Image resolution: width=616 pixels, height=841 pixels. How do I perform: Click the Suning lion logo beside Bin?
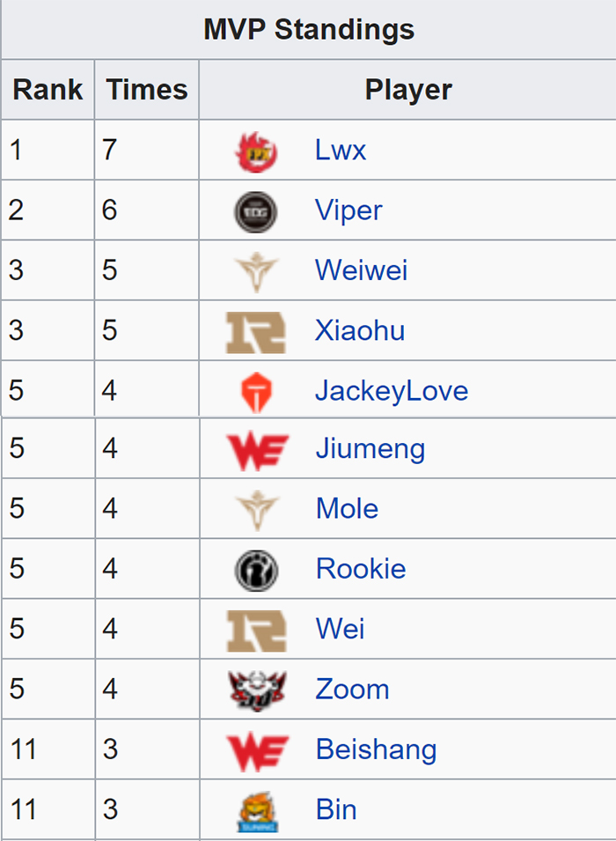(x=257, y=811)
